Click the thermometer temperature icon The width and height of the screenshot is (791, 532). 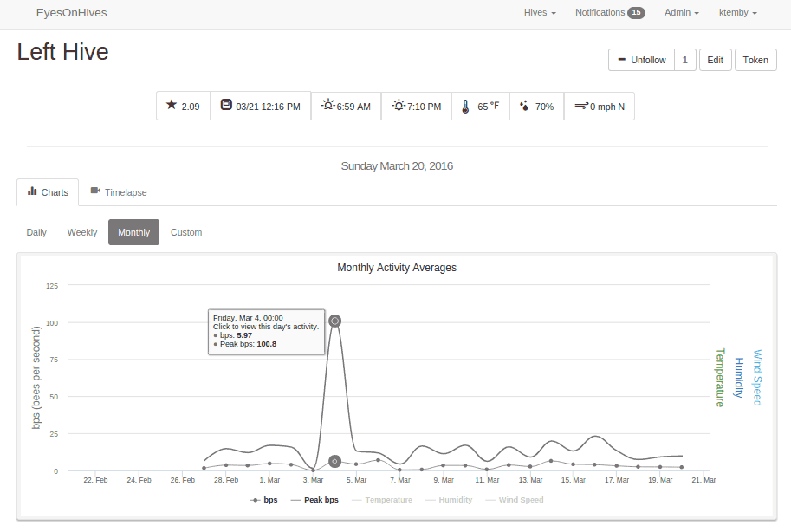pos(465,107)
